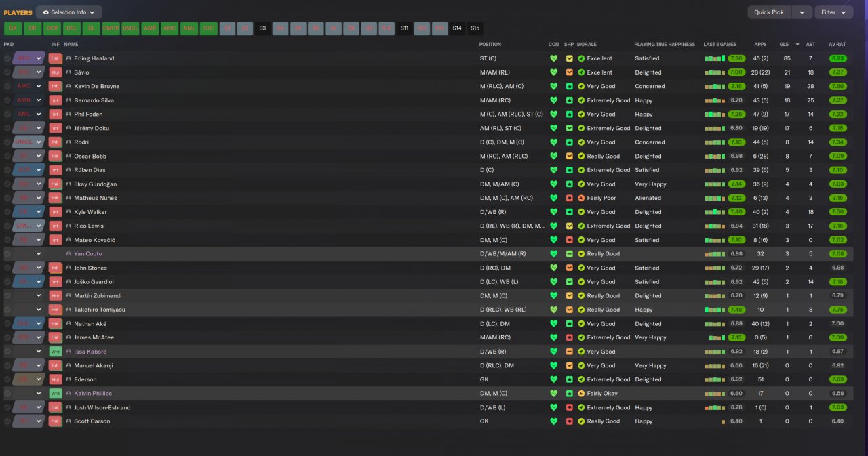
Task: Click Kevin De Bruyne's Int info icon
Action: tap(56, 86)
